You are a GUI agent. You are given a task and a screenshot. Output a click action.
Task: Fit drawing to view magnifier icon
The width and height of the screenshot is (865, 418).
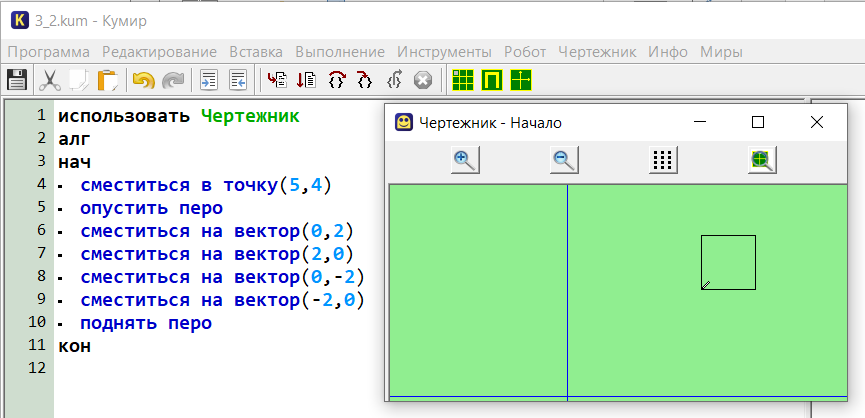click(x=762, y=160)
